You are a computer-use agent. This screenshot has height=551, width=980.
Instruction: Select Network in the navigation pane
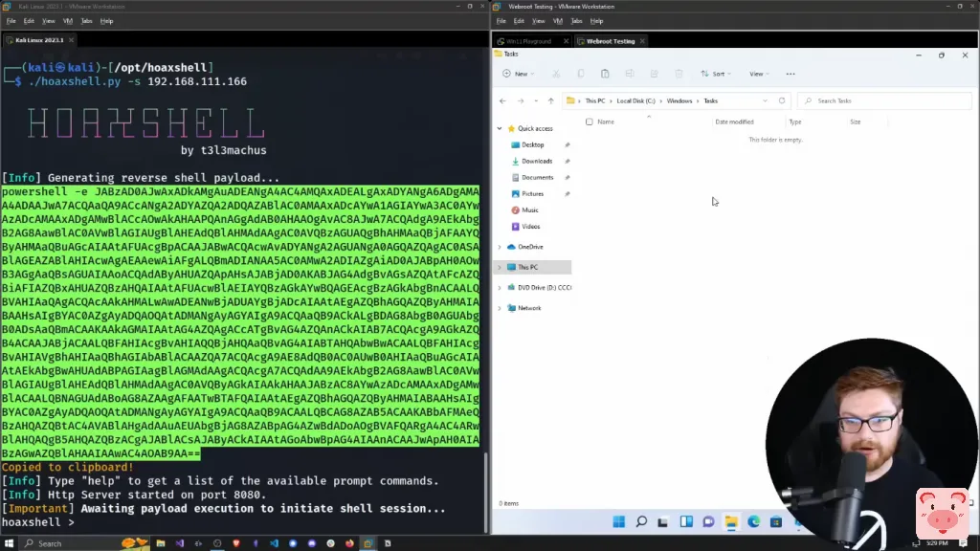click(528, 308)
